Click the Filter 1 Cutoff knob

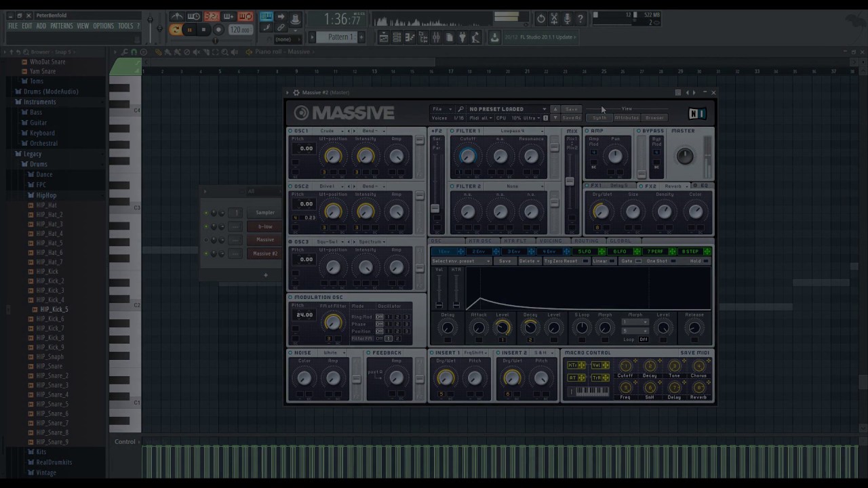click(x=467, y=157)
